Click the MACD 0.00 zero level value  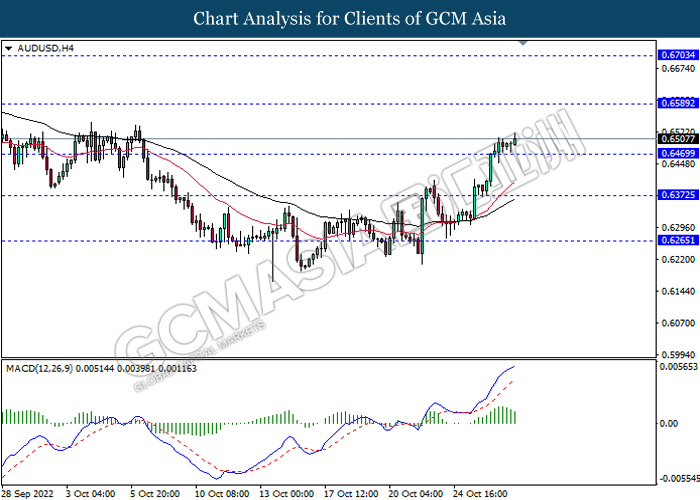pyautogui.click(x=669, y=423)
